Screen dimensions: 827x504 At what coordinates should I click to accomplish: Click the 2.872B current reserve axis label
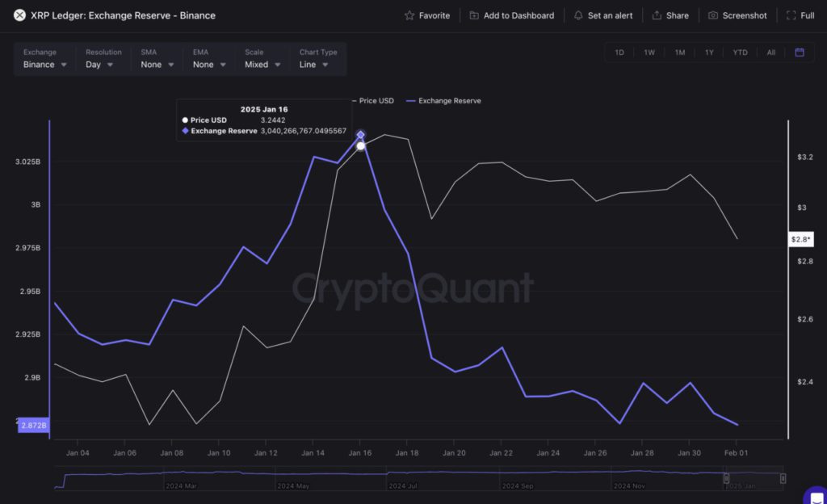coord(34,425)
